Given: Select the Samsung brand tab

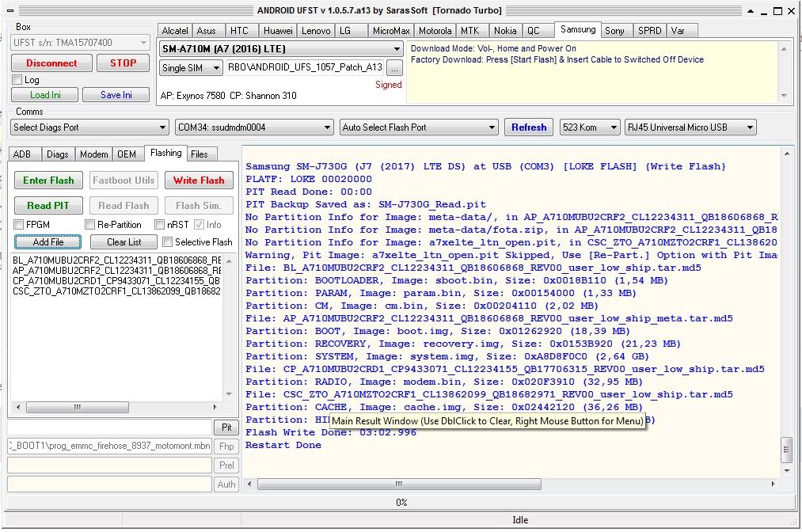Looking at the screenshot, I should (578, 29).
